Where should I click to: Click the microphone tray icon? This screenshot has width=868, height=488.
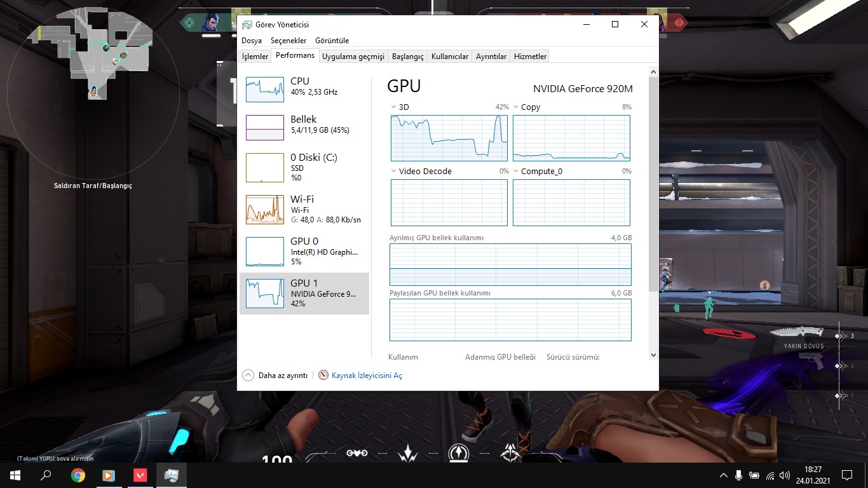738,475
